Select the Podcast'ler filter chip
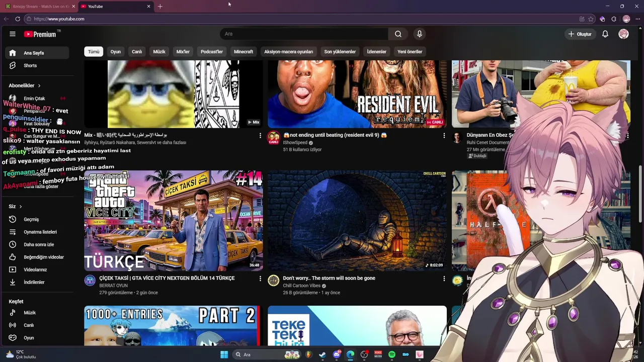Viewport: 644px width, 362px height. pyautogui.click(x=212, y=51)
